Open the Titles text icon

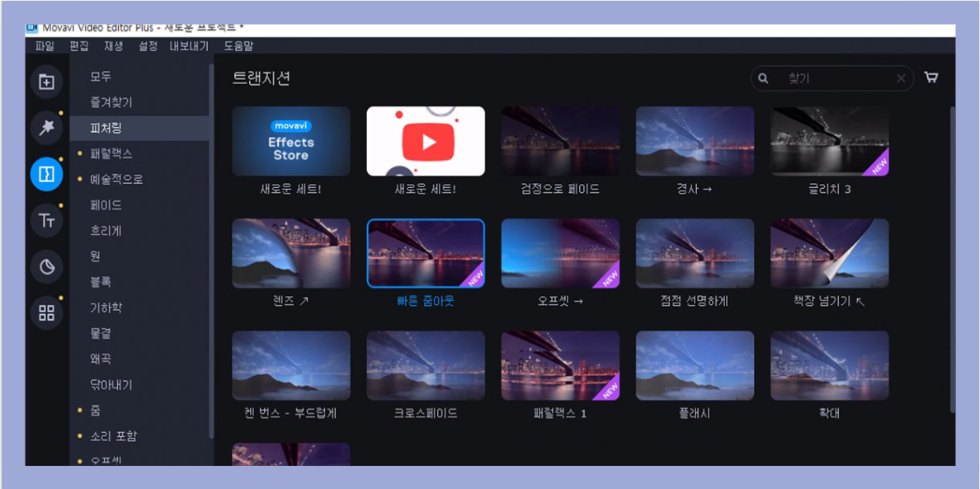[x=46, y=220]
